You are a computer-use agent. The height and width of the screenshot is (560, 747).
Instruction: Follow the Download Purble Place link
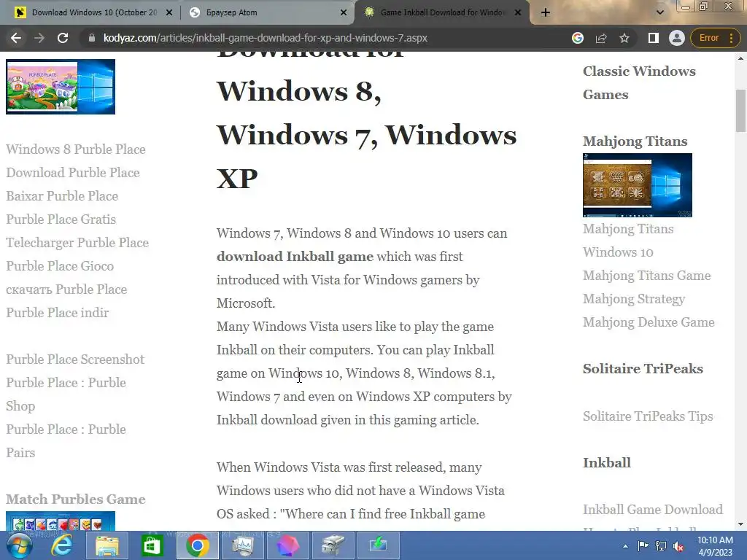[73, 172]
